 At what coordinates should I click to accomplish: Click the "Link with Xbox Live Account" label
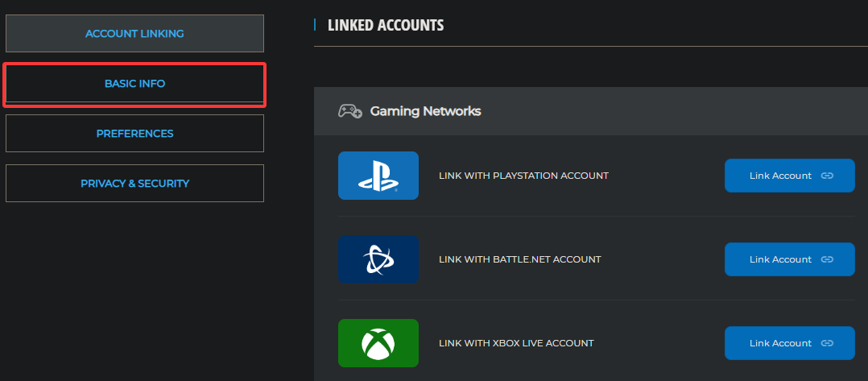tap(516, 343)
